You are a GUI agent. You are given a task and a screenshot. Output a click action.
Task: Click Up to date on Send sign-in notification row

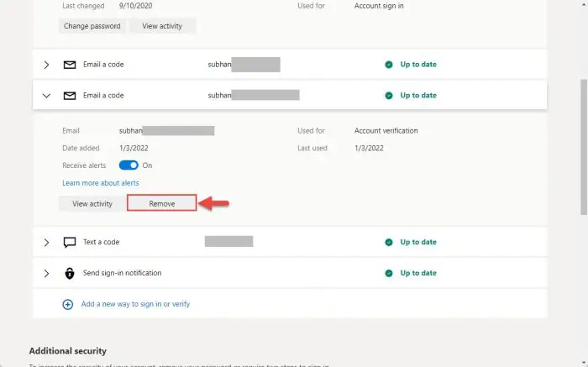pos(418,273)
